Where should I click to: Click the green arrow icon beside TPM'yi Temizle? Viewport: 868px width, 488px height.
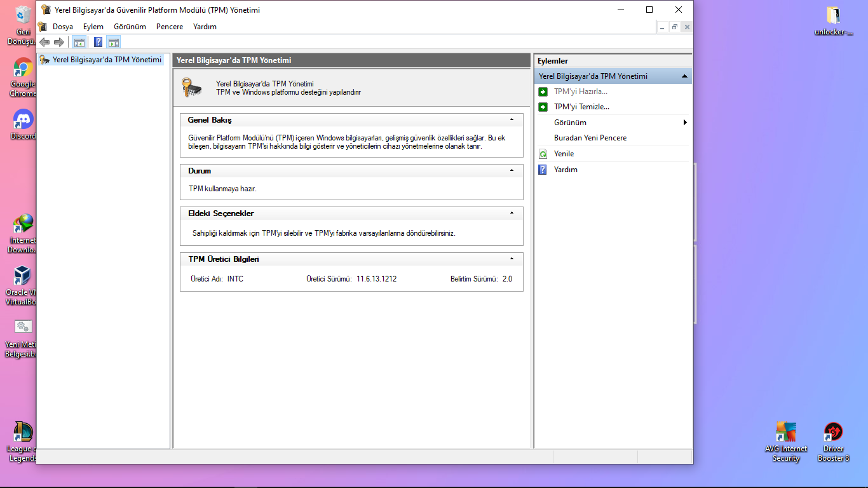pyautogui.click(x=543, y=107)
